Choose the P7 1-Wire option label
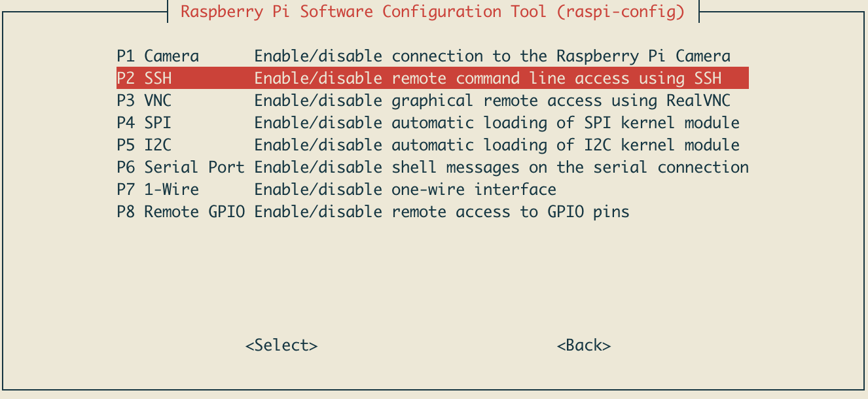 tap(158, 190)
